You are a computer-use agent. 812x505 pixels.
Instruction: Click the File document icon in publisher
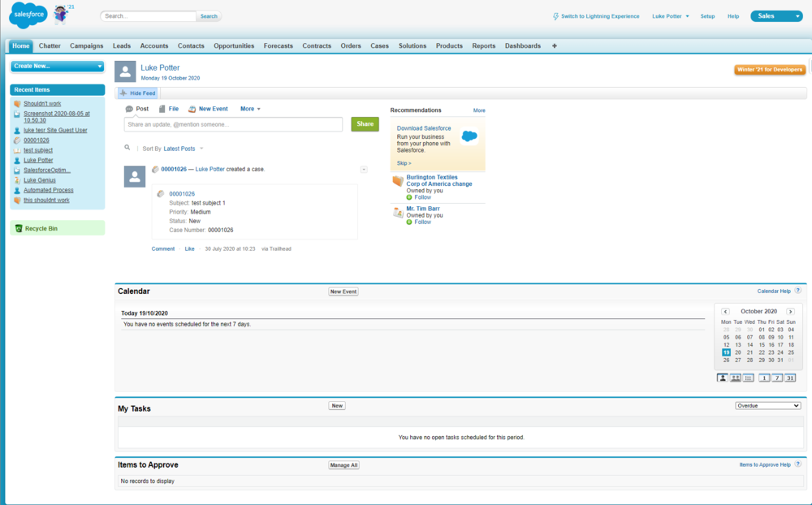point(162,109)
